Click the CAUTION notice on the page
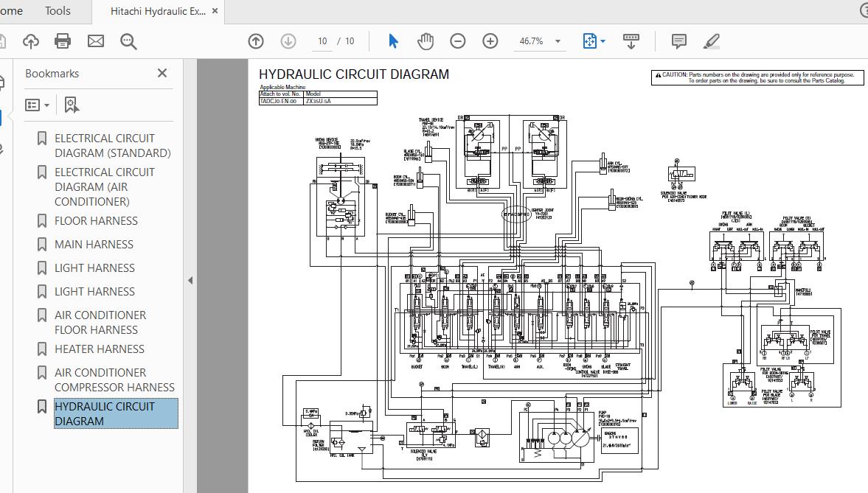Viewport: 868px width, 493px height. (x=757, y=77)
